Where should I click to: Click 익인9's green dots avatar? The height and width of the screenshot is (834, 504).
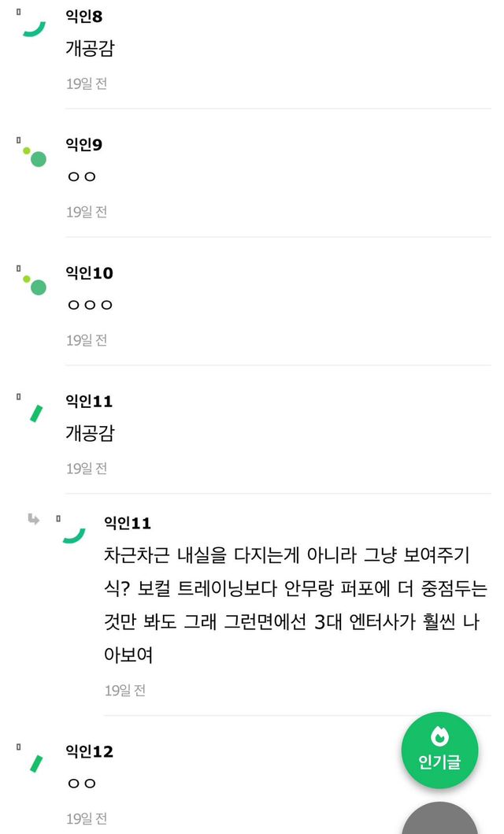[34, 155]
